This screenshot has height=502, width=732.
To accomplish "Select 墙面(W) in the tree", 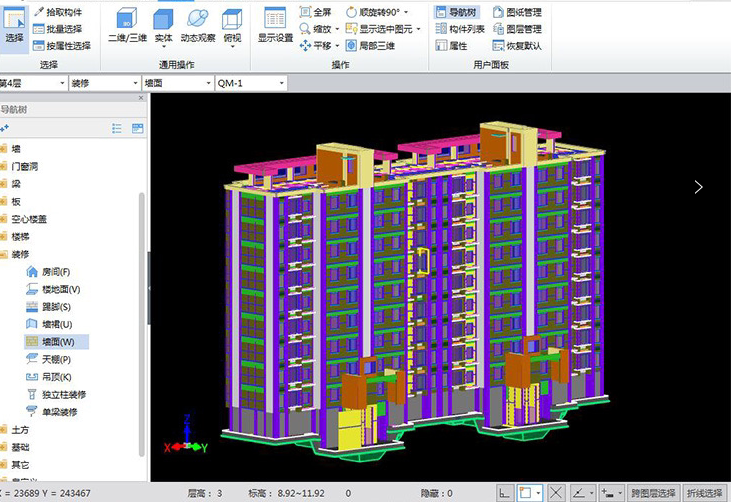I will tap(56, 342).
